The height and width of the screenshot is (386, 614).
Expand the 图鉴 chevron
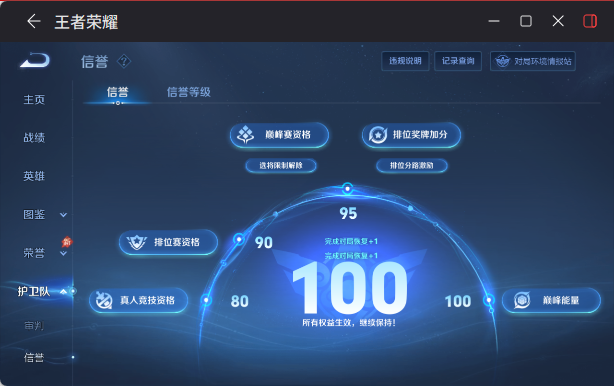coord(63,215)
